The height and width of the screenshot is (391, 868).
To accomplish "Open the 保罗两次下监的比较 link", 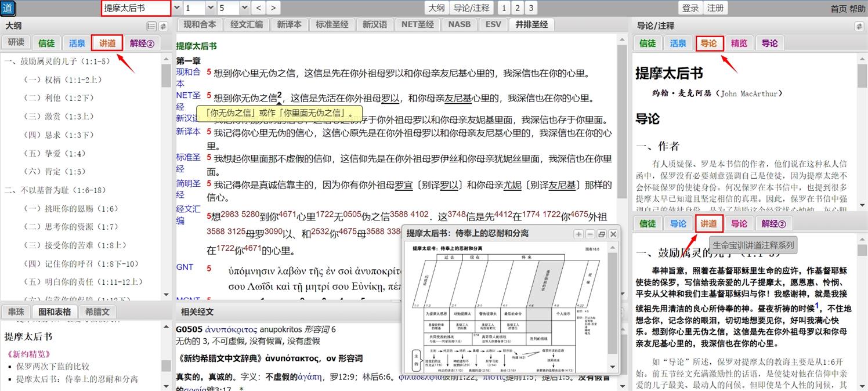I will (x=53, y=366).
